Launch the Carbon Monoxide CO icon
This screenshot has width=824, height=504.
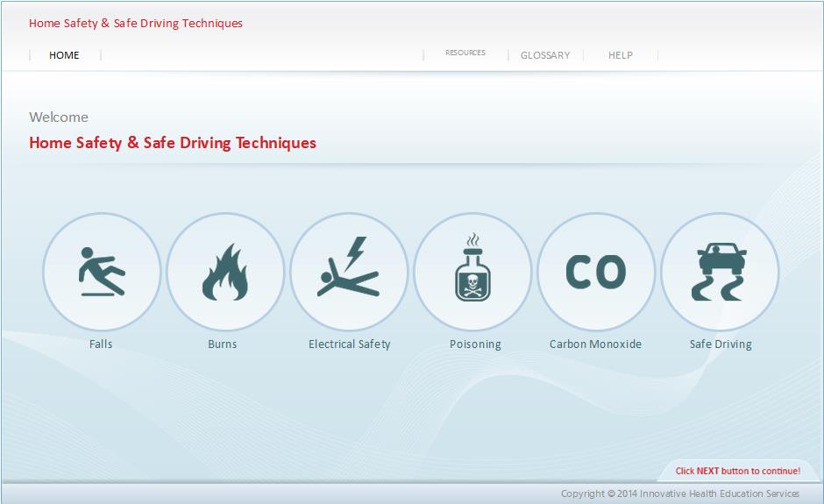click(x=596, y=272)
